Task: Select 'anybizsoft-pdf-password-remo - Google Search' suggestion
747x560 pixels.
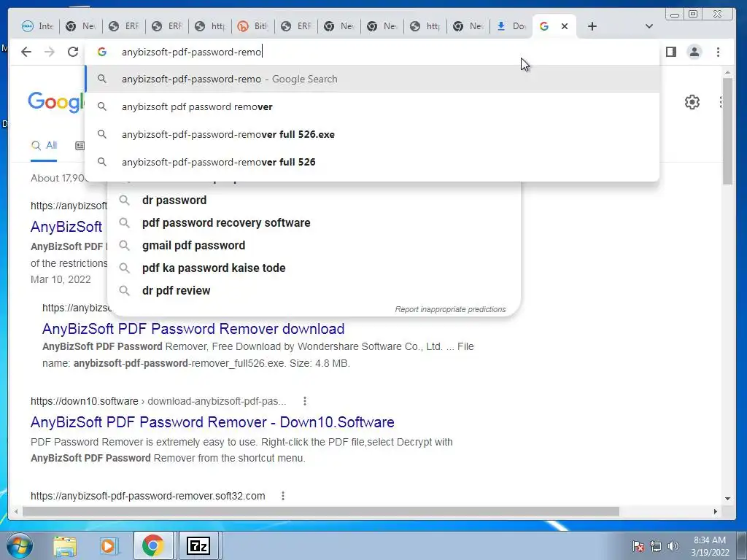Action: click(x=373, y=79)
